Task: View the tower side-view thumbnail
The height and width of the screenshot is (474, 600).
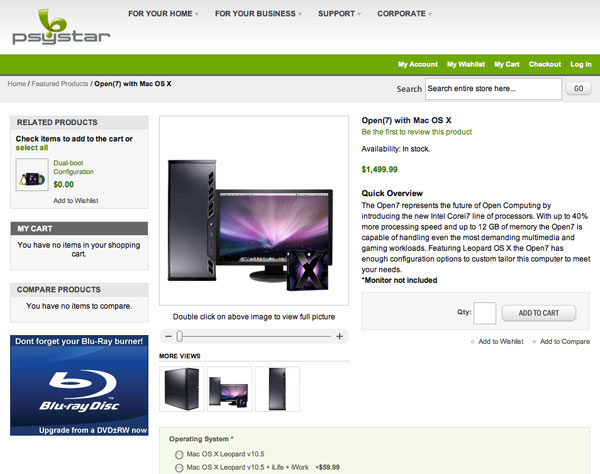Action: (277, 389)
